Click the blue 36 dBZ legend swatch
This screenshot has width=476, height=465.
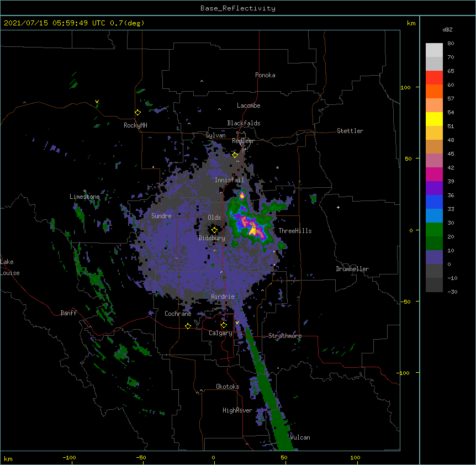(x=434, y=202)
